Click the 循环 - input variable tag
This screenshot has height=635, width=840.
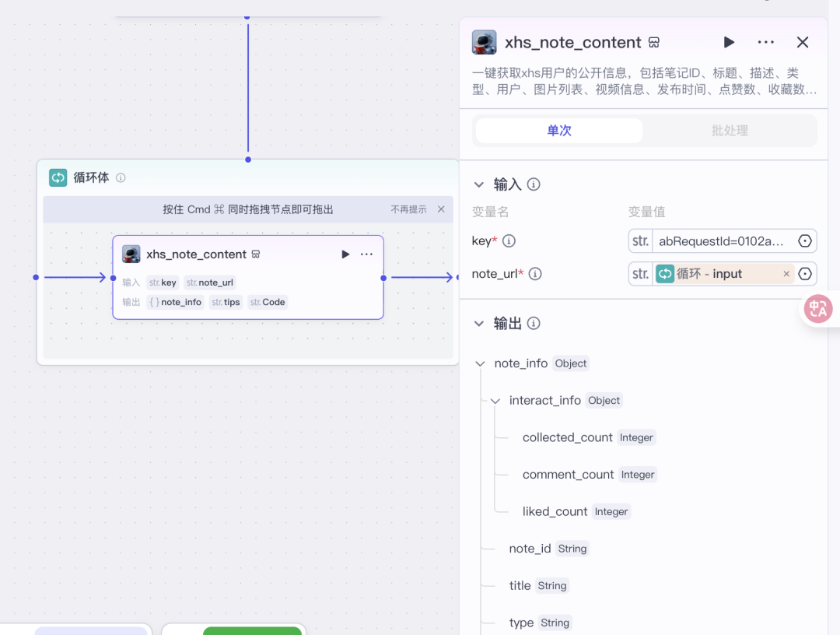point(718,274)
